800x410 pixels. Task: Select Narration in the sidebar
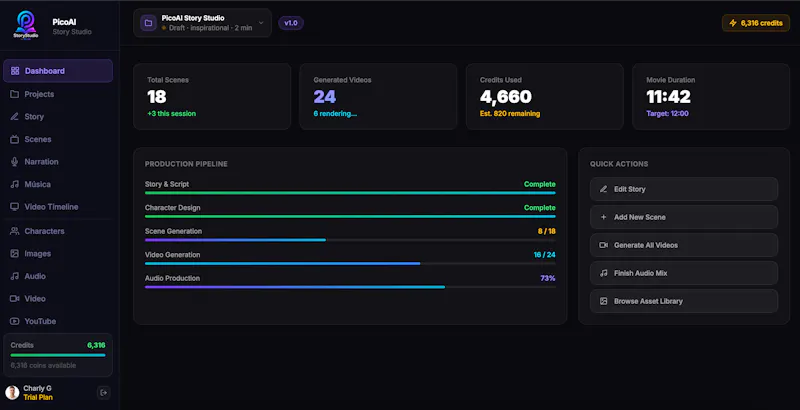click(x=58, y=162)
